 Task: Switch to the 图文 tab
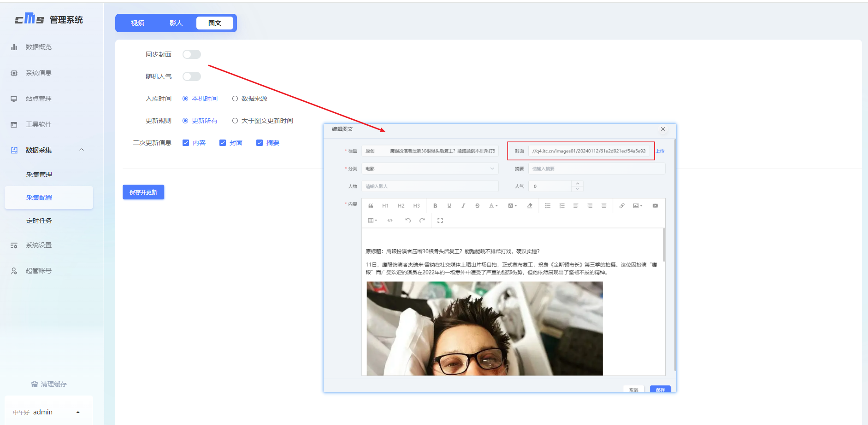click(x=215, y=23)
